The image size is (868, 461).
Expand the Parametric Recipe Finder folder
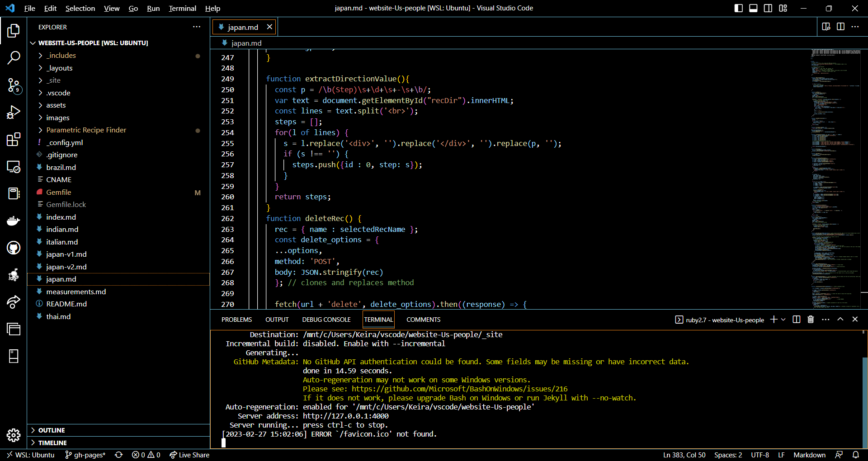coord(118,130)
